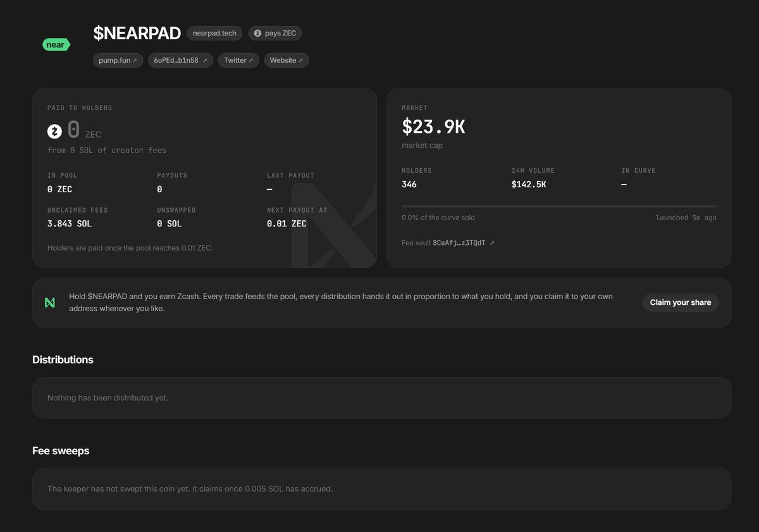Viewport: 759px width, 532px height.
Task: Click 'Nothing has been distributed yet.' message
Action: tap(108, 398)
